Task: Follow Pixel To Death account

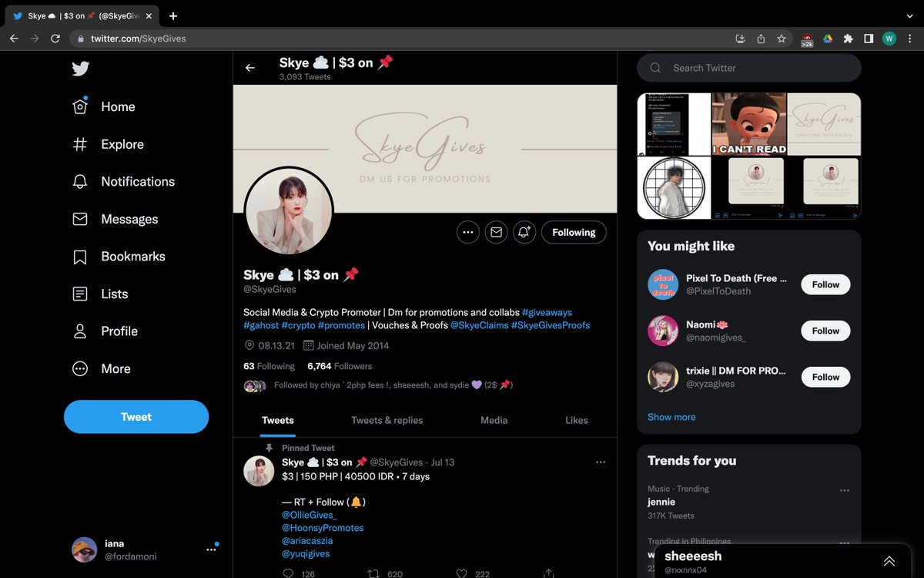Action: (825, 284)
